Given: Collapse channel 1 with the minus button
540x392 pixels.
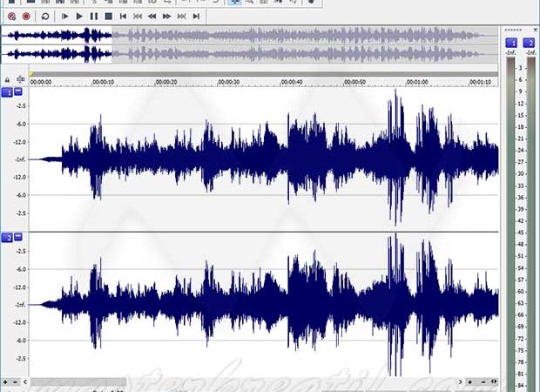Looking at the screenshot, I should click(18, 91).
